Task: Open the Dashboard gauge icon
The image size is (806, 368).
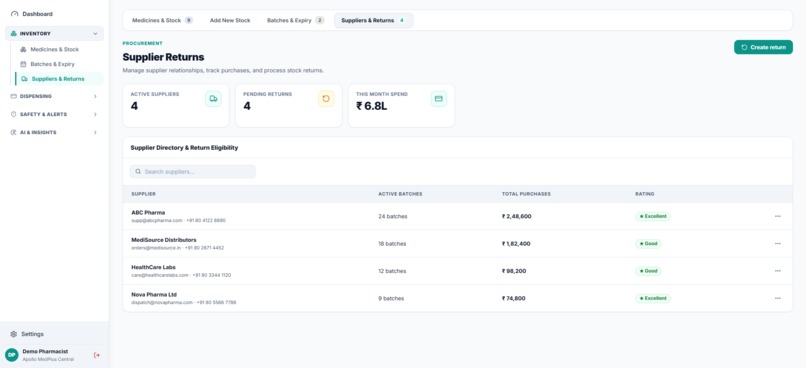Action: point(14,14)
